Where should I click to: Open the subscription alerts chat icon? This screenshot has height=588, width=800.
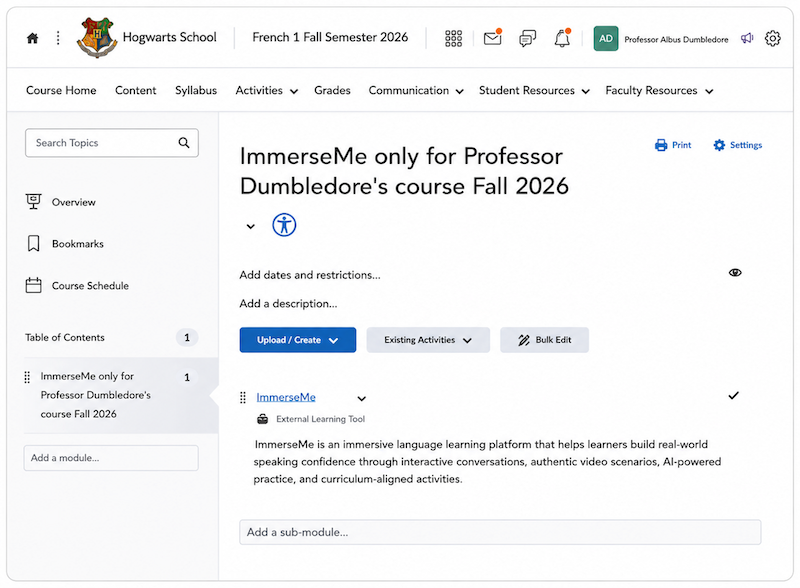[528, 38]
